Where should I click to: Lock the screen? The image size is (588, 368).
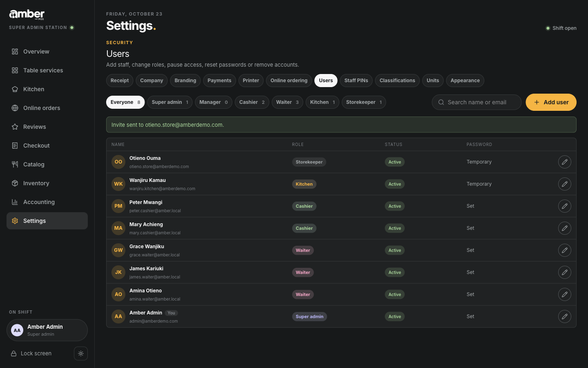coord(31,354)
